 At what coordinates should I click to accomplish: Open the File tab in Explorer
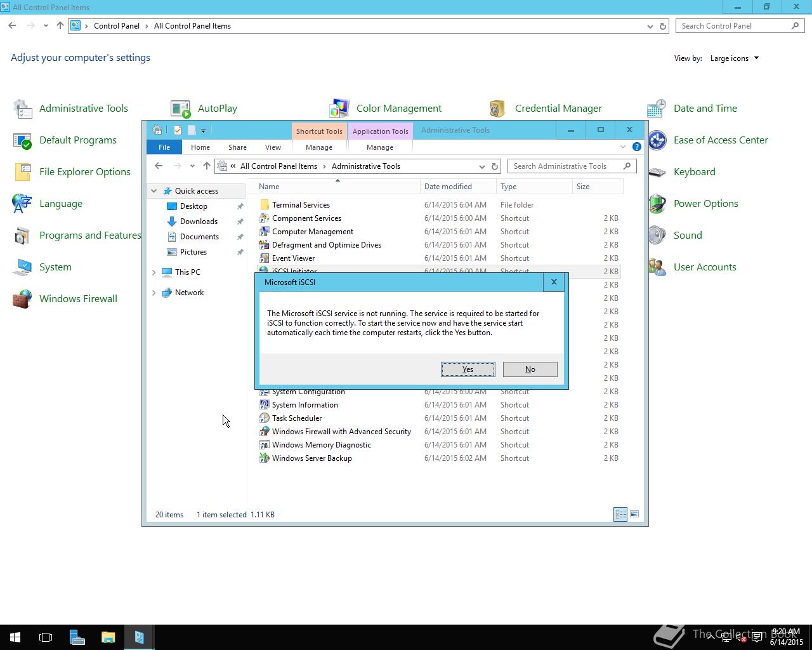(164, 147)
